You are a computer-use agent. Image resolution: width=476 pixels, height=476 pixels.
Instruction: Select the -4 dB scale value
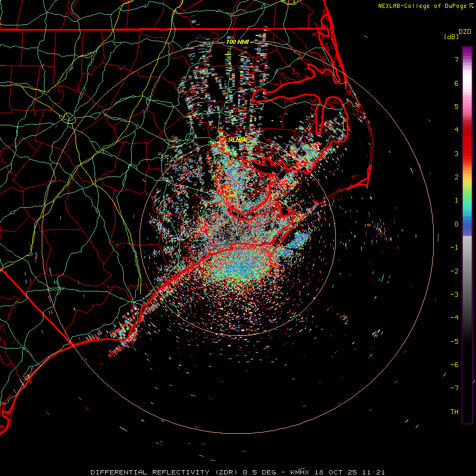point(454,318)
